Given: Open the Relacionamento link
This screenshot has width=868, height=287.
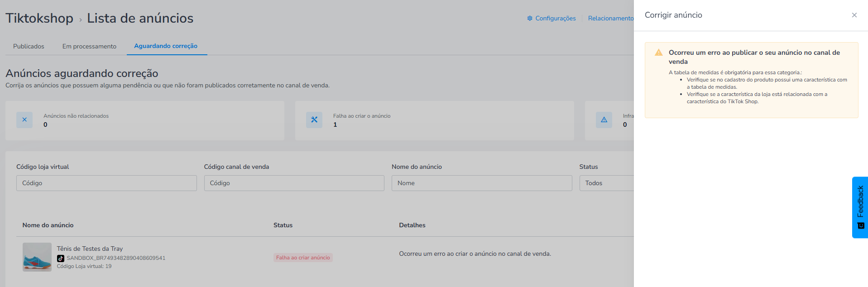Looking at the screenshot, I should pyautogui.click(x=611, y=18).
